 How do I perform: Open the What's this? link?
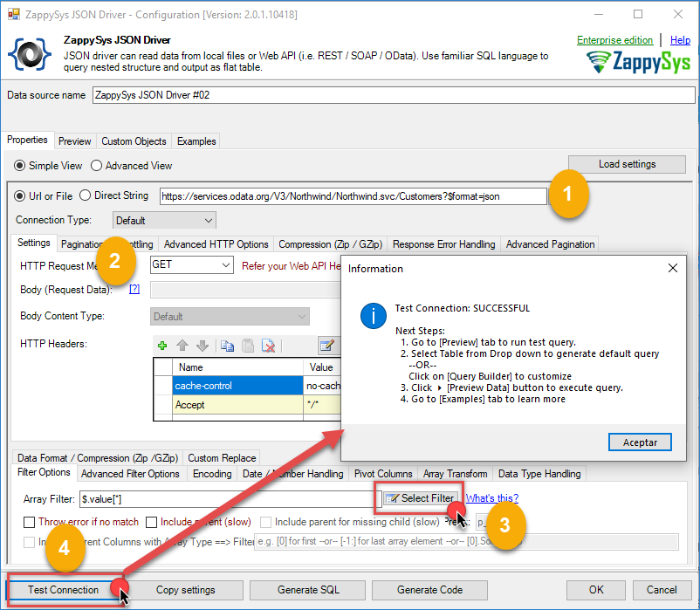(492, 498)
